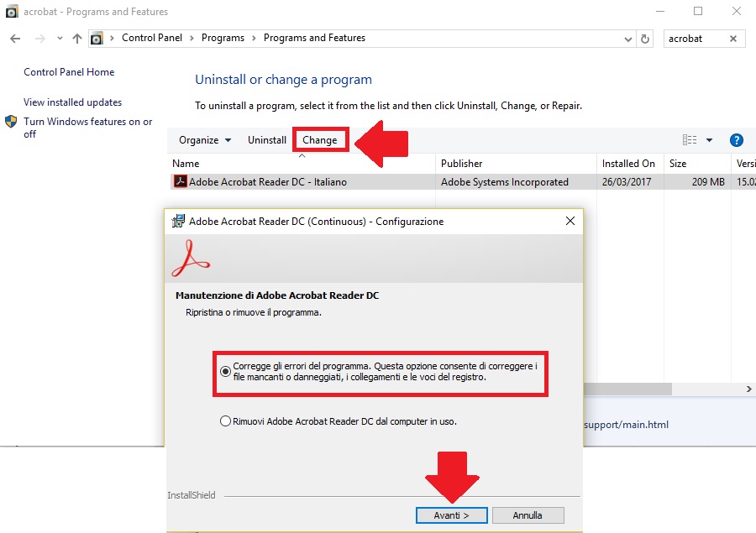Sort by the Installed On column header
This screenshot has width=756, height=533.
[630, 164]
